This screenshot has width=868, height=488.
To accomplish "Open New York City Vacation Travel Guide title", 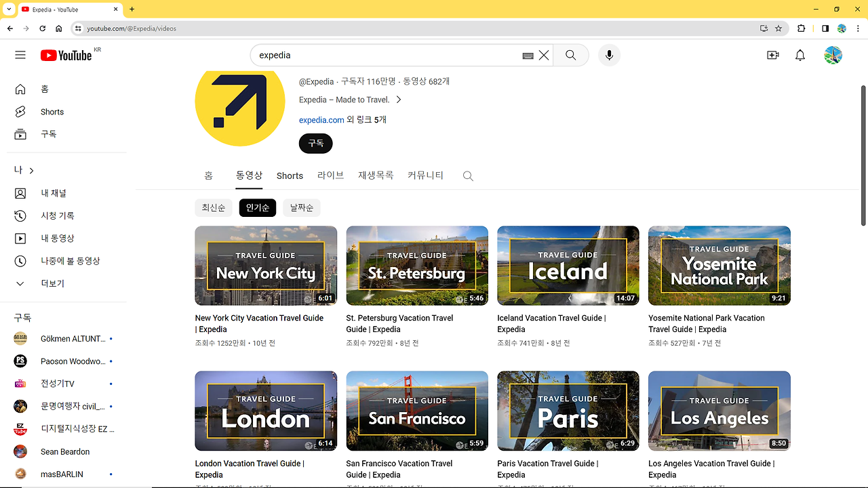I will pyautogui.click(x=259, y=323).
